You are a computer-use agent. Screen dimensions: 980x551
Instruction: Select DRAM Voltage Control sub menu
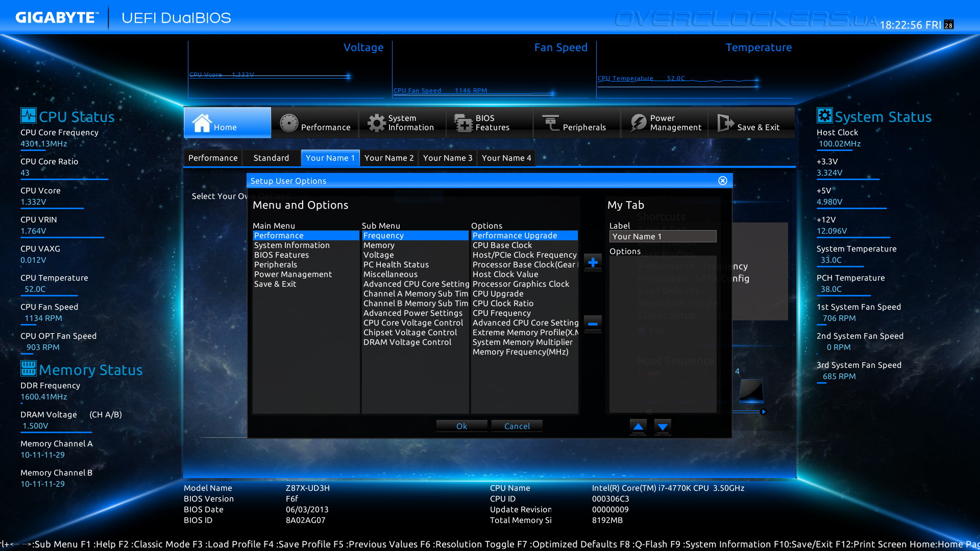pyautogui.click(x=415, y=342)
